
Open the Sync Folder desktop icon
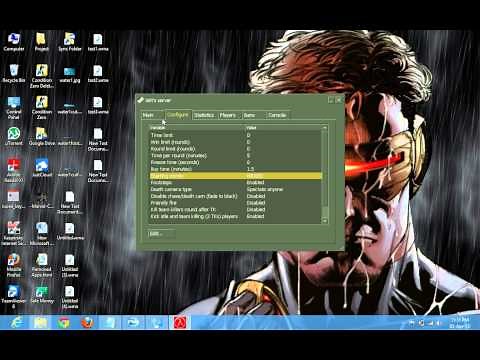pos(70,42)
